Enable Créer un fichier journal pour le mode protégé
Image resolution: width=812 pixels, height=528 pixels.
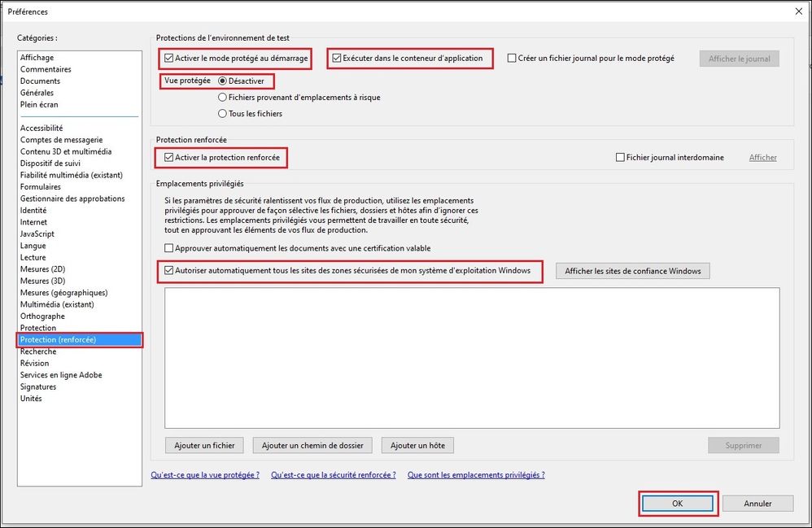tap(514, 58)
